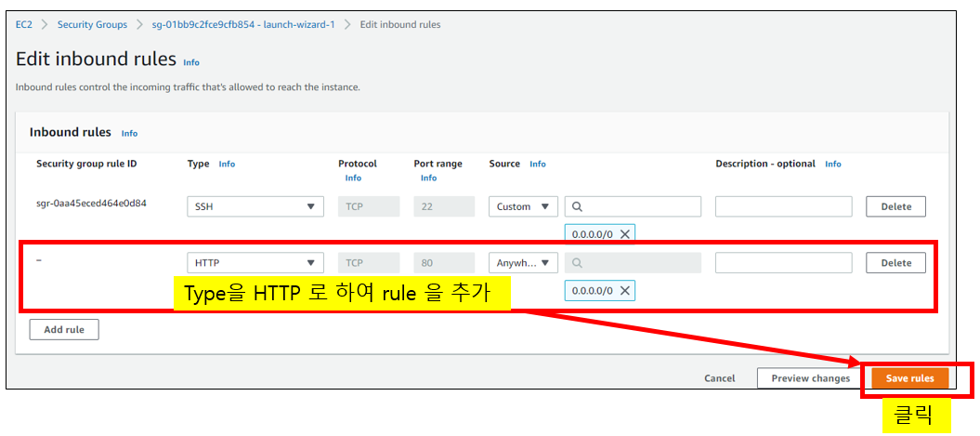Open Security Groups breadcrumb link
Image resolution: width=980 pixels, height=436 pixels.
tap(92, 25)
